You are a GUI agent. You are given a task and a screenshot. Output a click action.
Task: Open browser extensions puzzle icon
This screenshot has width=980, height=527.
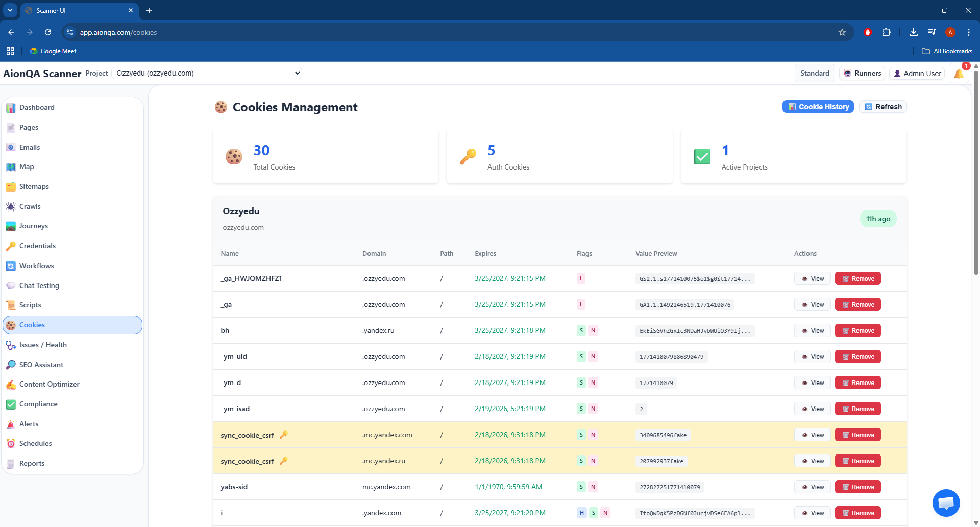887,32
